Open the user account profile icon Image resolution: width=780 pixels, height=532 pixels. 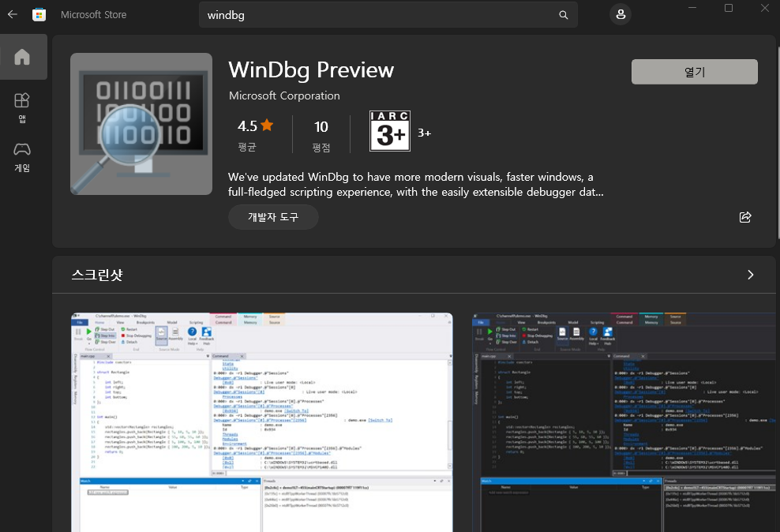coord(621,14)
